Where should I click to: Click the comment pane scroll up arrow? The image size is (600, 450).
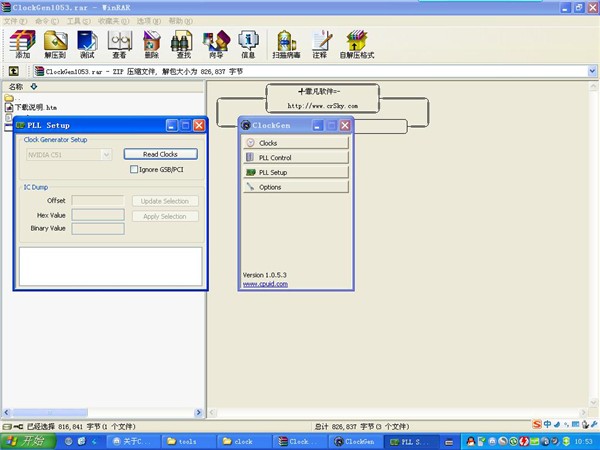(593, 86)
